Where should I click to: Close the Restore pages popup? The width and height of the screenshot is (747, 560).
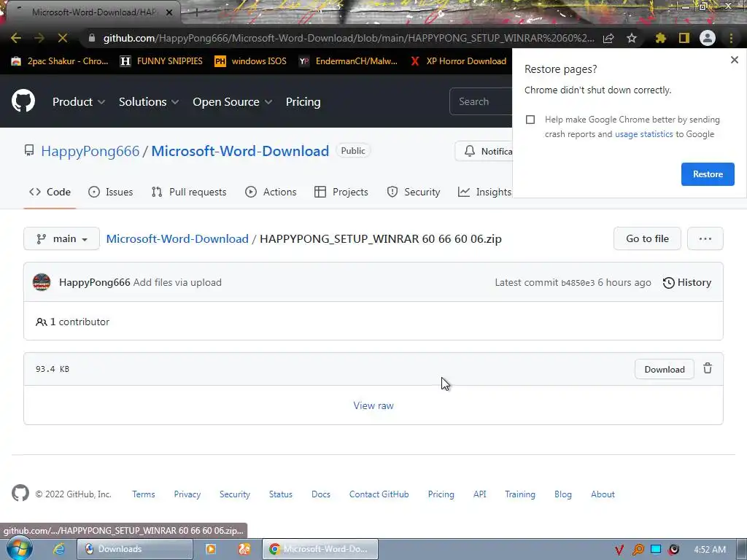pyautogui.click(x=734, y=60)
